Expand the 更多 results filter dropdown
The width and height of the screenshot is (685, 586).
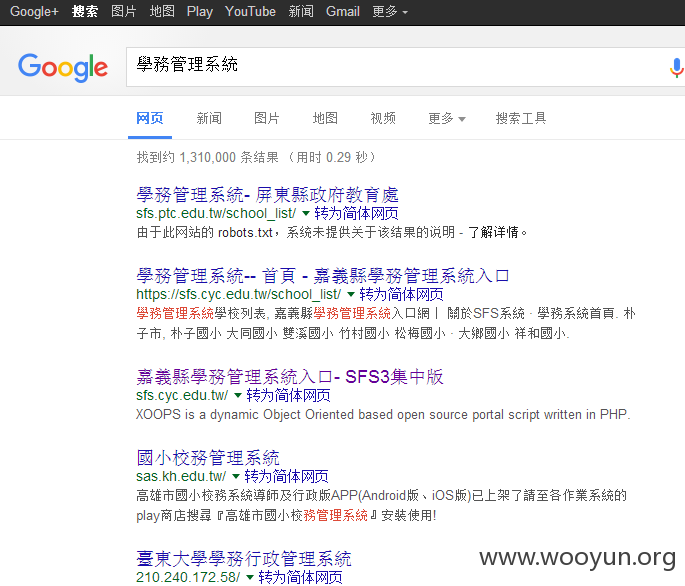(447, 118)
